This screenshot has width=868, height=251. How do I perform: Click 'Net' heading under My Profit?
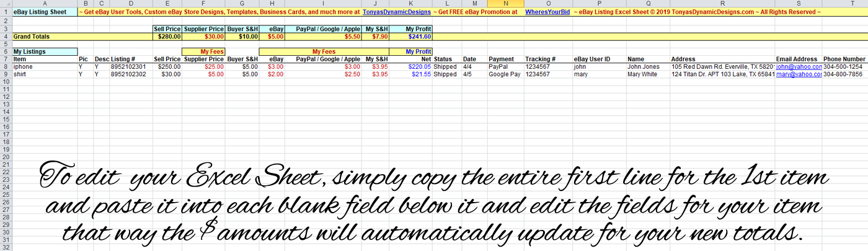(410, 59)
